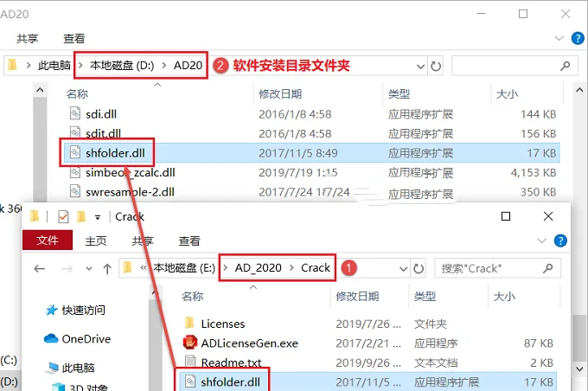Click the 搜索"Crack" search box
The image size is (588, 391).
(497, 268)
